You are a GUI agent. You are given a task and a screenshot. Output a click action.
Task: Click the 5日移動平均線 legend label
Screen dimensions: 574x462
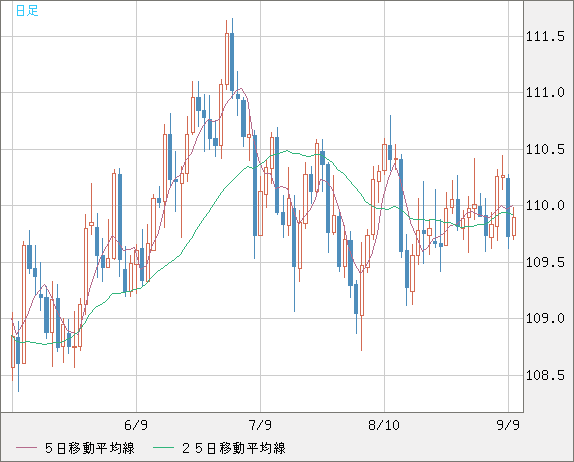tap(90, 448)
